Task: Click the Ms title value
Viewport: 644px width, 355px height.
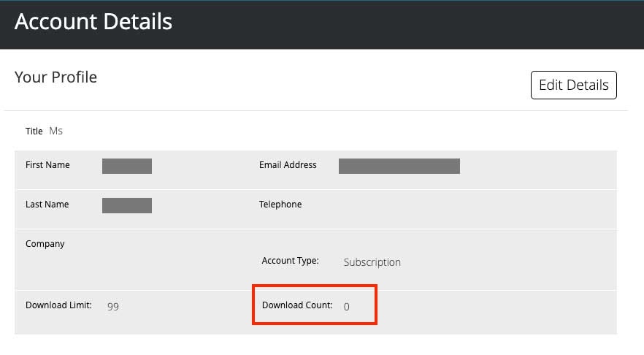Action: click(x=56, y=131)
